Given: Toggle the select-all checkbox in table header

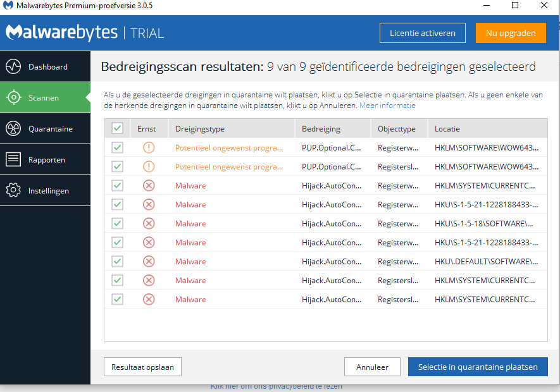Looking at the screenshot, I should pos(117,128).
